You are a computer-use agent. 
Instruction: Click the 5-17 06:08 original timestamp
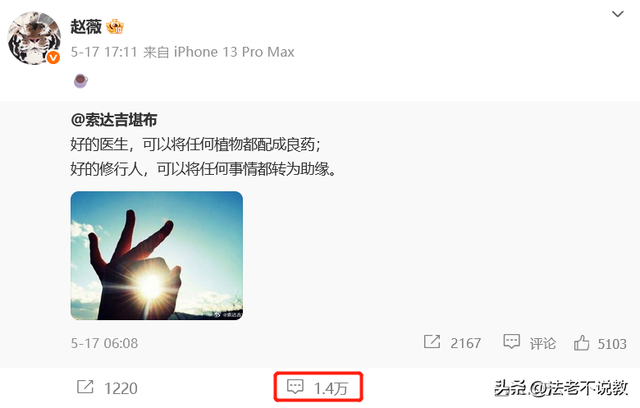pyautogui.click(x=104, y=343)
